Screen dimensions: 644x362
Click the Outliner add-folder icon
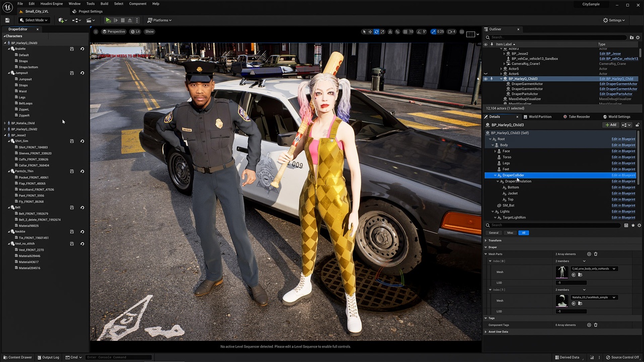pyautogui.click(x=632, y=37)
